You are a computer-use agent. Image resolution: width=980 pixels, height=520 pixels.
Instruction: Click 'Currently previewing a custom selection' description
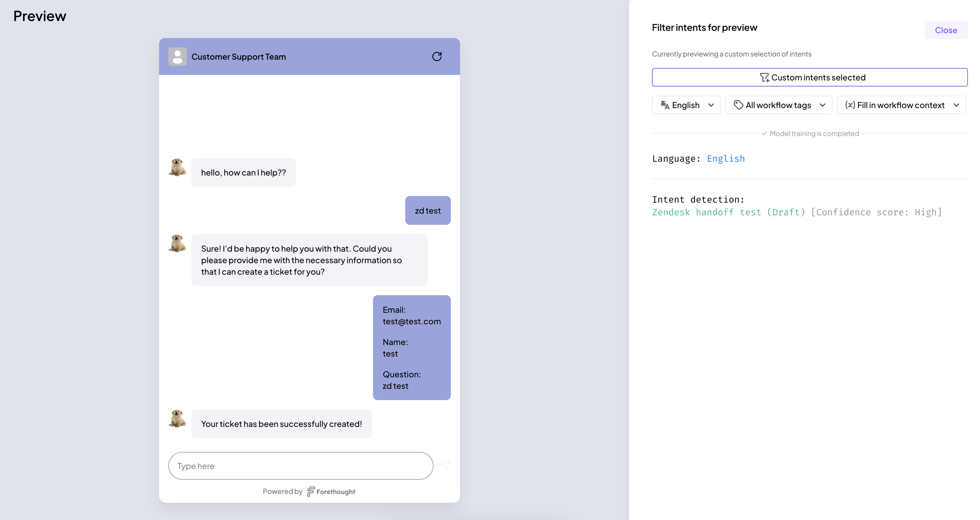tap(732, 54)
